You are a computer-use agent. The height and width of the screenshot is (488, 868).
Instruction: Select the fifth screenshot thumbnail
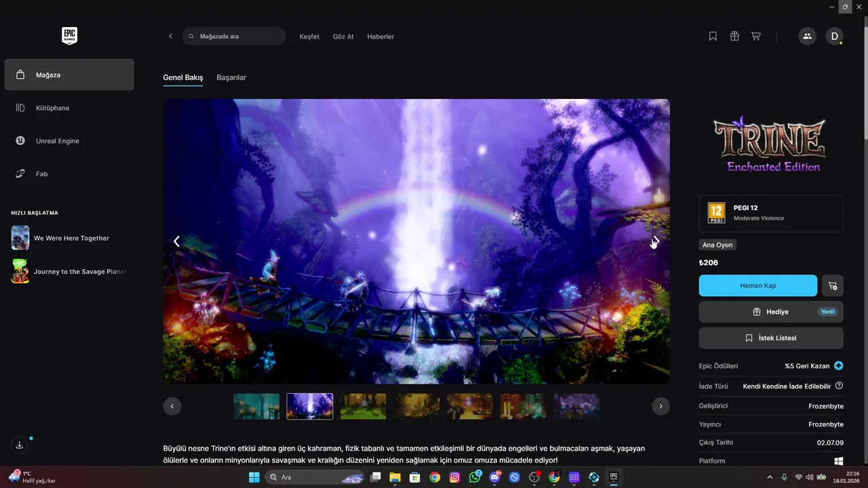coord(470,406)
